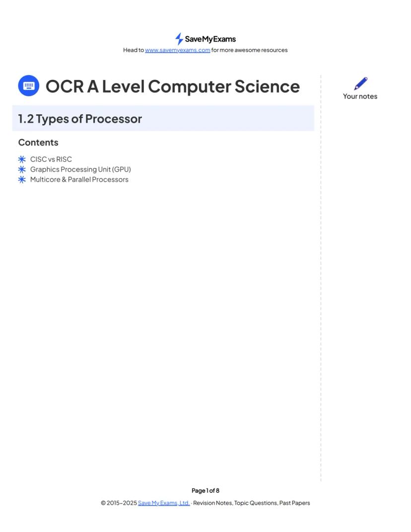Image resolution: width=411 pixels, height=532 pixels.
Task: Click the 1.2 Types of Processor heading
Action: [80, 119]
